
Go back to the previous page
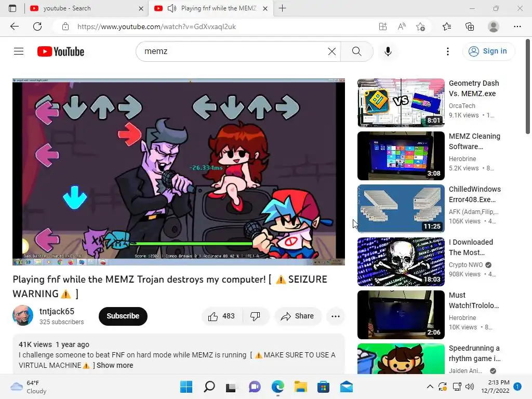tap(14, 26)
